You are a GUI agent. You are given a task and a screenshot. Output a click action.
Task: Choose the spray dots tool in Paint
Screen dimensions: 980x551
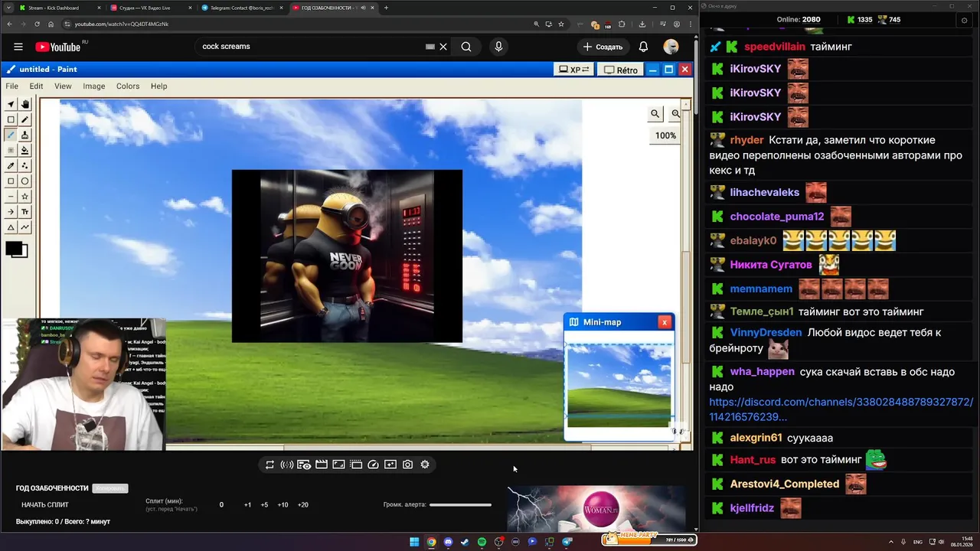click(24, 165)
